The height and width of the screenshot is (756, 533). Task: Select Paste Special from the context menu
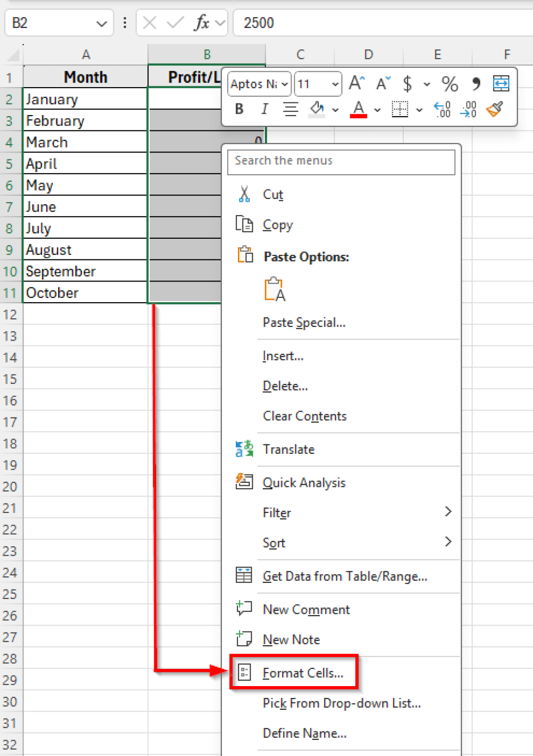coord(303,322)
